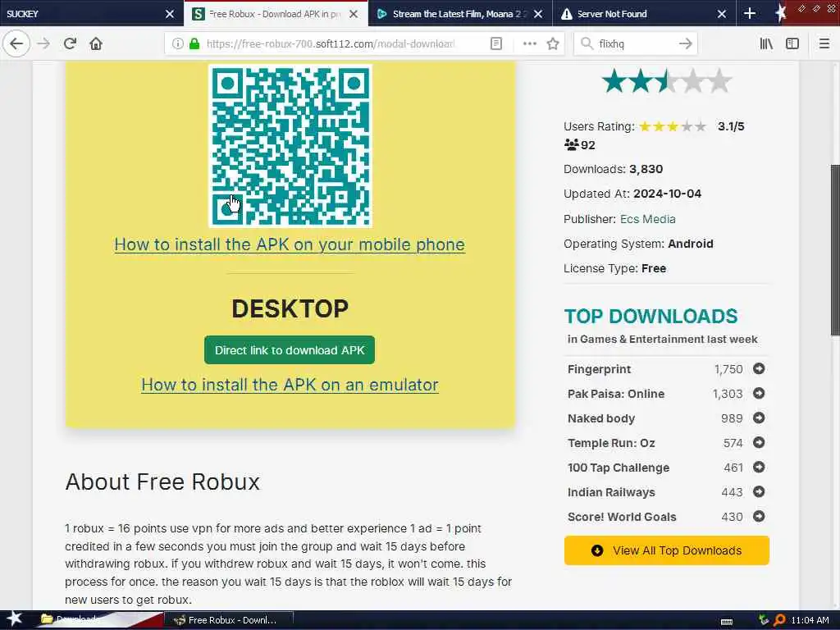Click View All Top Downloads button

666,550
